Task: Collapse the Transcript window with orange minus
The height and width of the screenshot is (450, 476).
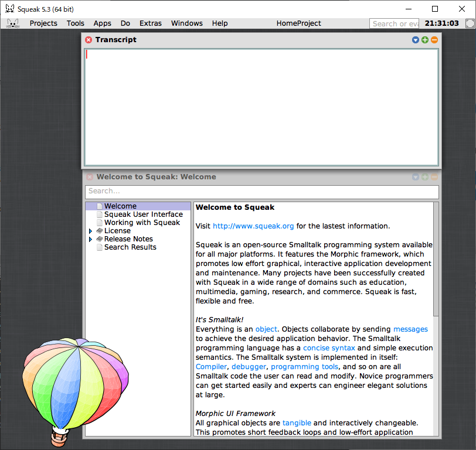Action: (x=434, y=40)
